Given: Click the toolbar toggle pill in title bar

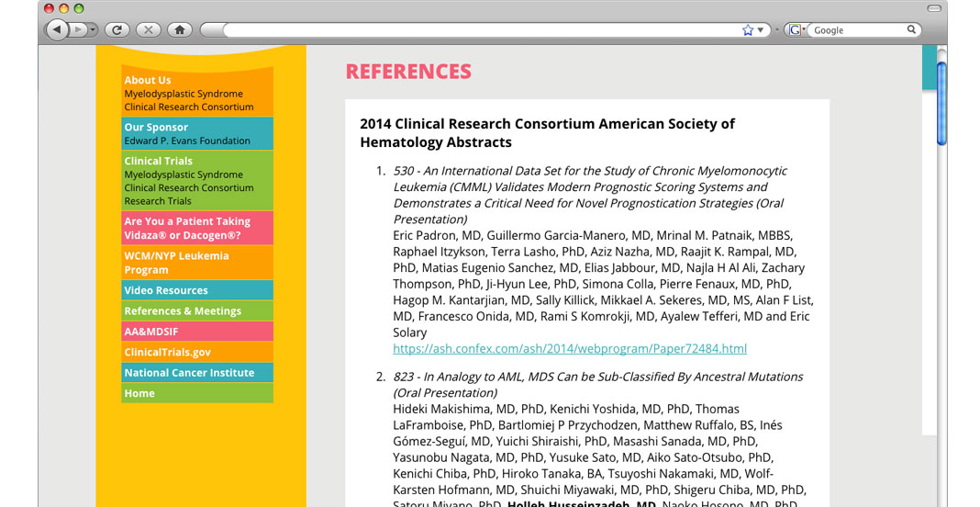Looking at the screenshot, I should tap(934, 9).
